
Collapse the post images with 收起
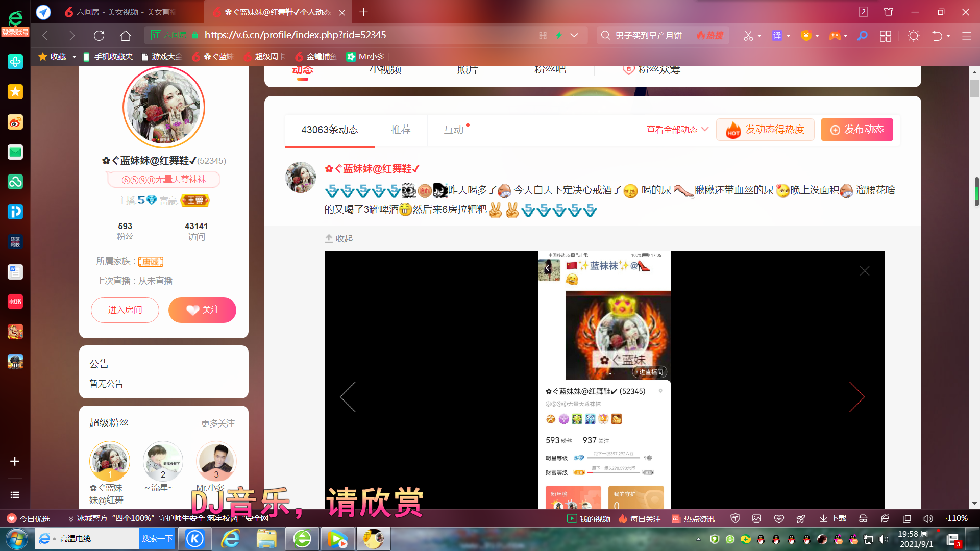click(x=339, y=238)
